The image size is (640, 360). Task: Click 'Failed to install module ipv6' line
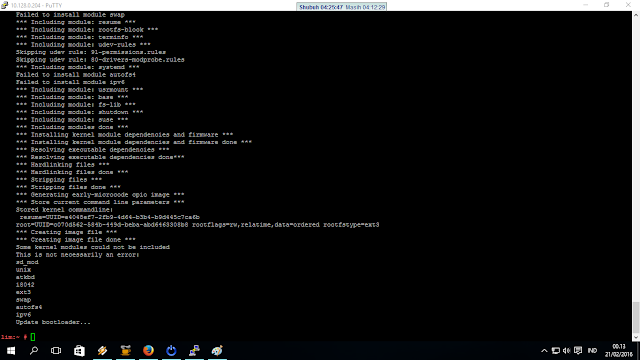tap(70, 82)
